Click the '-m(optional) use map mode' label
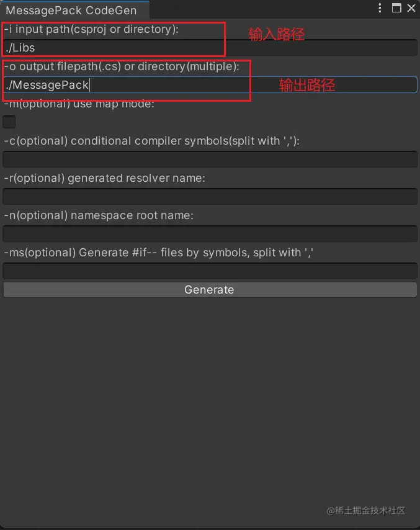The width and height of the screenshot is (420, 530). (x=81, y=104)
